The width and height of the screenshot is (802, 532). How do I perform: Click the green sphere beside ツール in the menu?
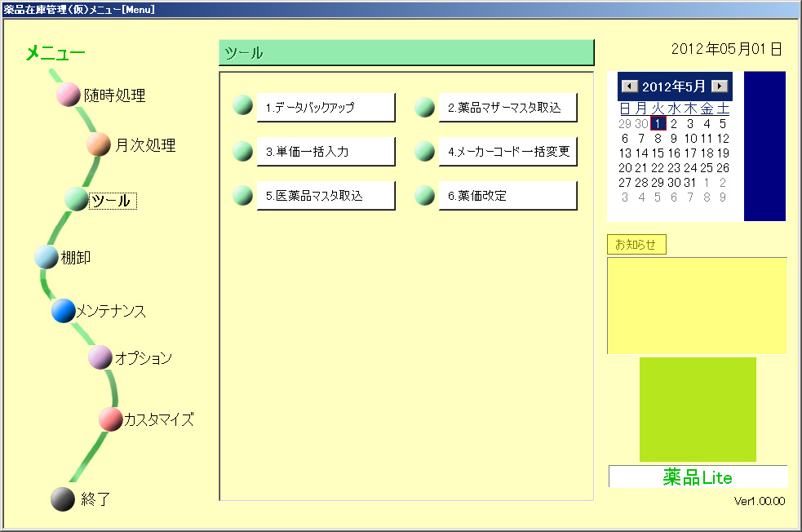pyautogui.click(x=77, y=199)
